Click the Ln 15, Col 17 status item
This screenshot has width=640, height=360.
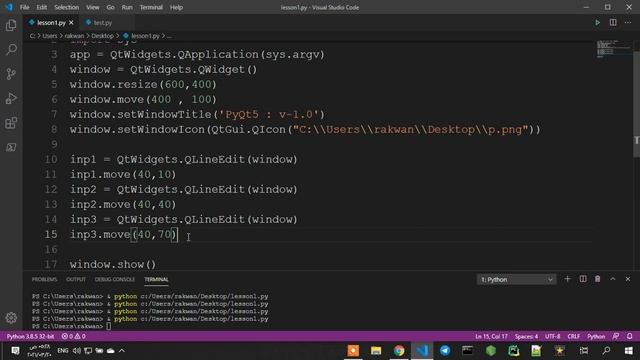(x=491, y=336)
